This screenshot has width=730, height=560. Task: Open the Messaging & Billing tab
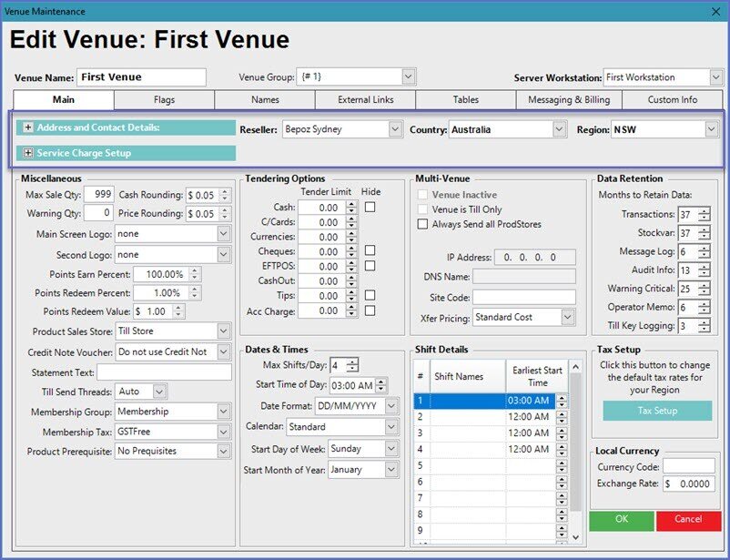[x=568, y=99]
